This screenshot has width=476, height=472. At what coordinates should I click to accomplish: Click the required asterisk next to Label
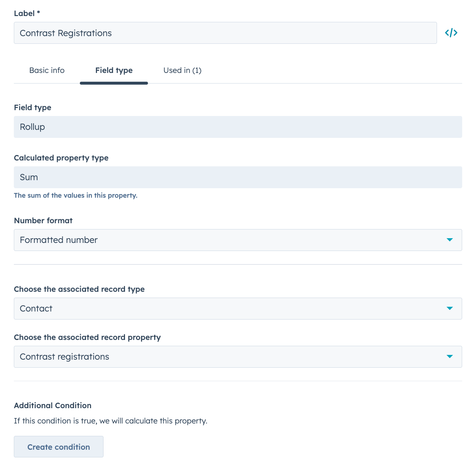coord(38,13)
